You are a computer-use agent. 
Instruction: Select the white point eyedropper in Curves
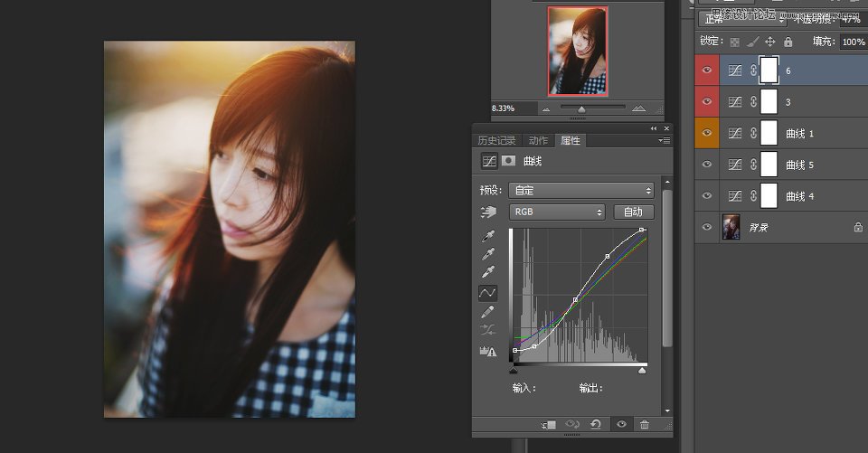tap(487, 272)
